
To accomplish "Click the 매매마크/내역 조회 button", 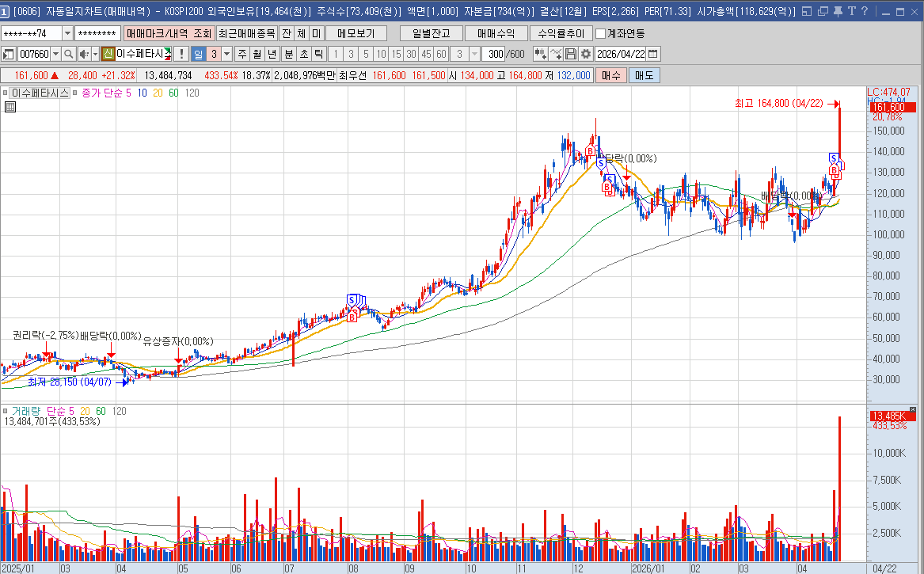I will point(169,33).
